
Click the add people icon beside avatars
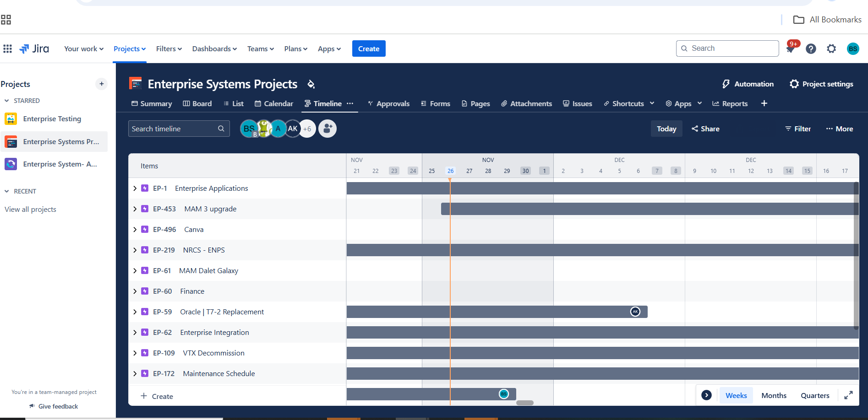point(327,129)
